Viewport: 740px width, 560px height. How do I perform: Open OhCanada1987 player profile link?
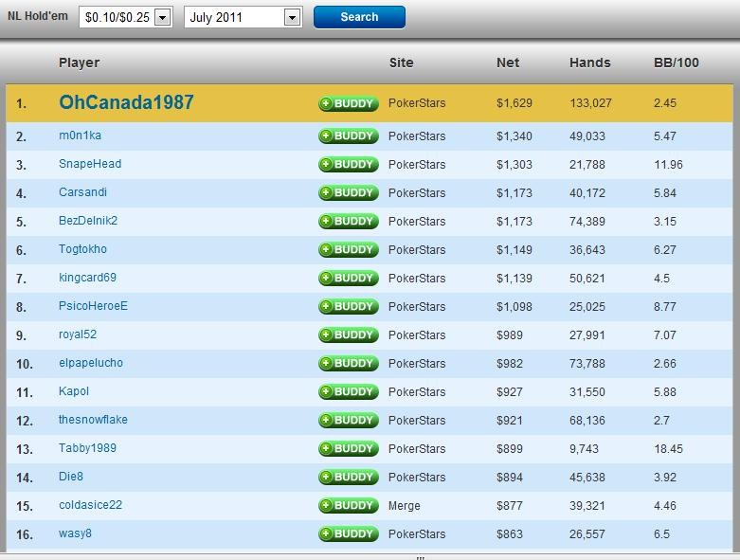[126, 102]
